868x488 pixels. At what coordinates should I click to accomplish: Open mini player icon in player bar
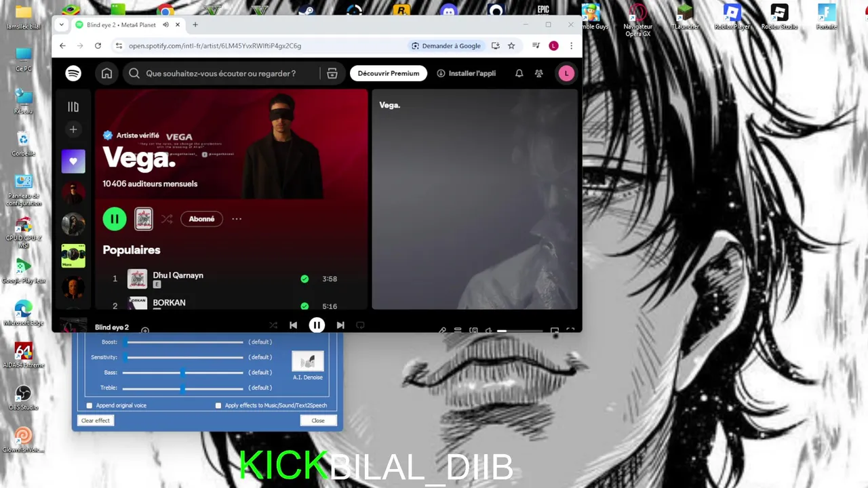click(x=555, y=330)
